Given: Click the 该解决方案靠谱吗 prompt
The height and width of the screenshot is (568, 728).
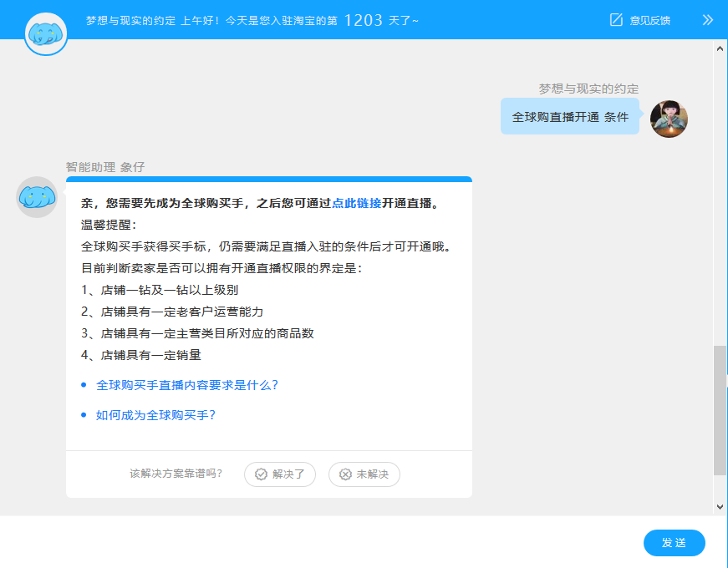Looking at the screenshot, I should 176,474.
